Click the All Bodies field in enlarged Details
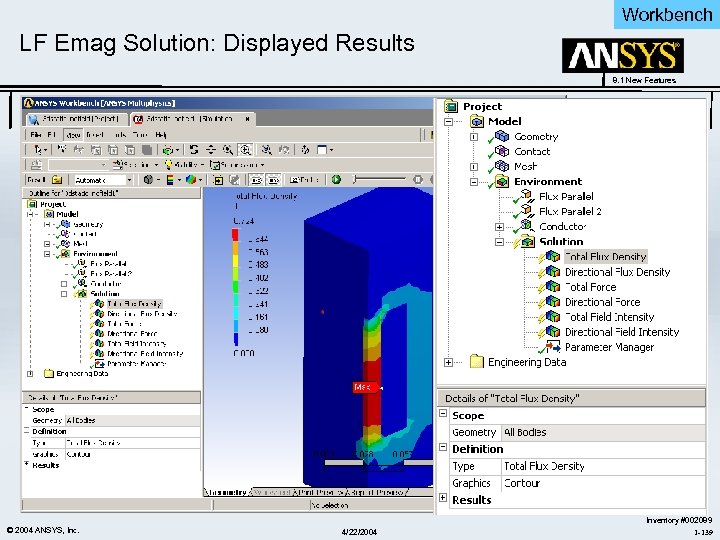Image resolution: width=720 pixels, height=540 pixels. (603, 432)
